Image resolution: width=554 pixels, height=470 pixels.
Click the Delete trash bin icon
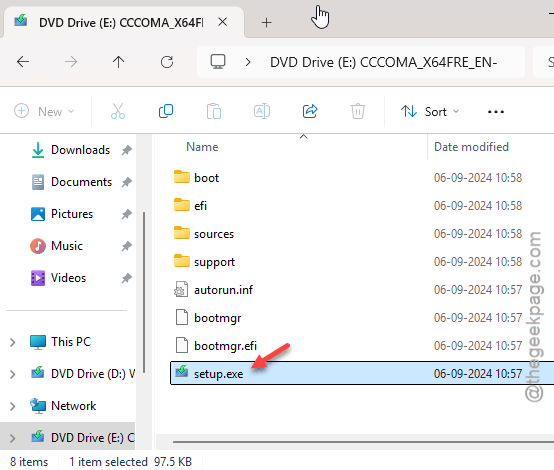358,111
